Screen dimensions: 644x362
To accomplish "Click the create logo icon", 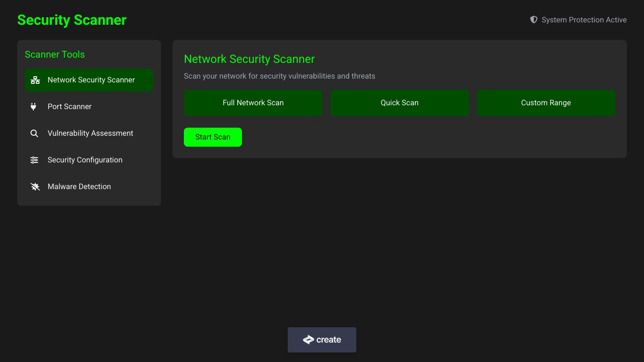I will pos(308,340).
